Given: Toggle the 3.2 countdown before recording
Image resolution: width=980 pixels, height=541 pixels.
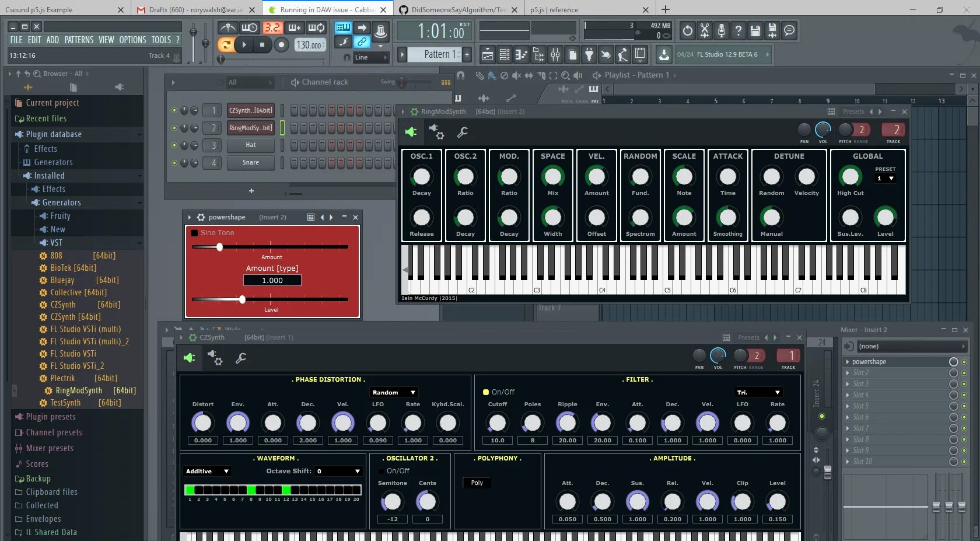Looking at the screenshot, I should 272,27.
